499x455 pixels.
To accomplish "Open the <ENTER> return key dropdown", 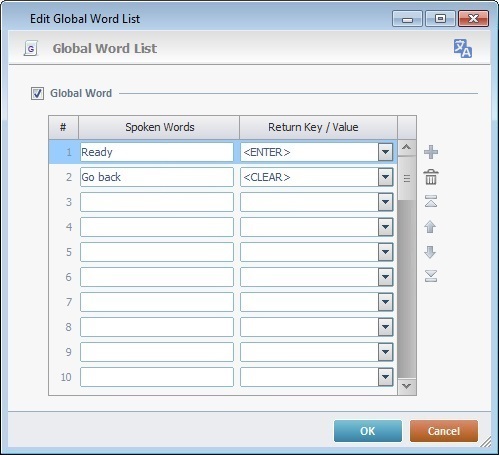I will click(385, 152).
